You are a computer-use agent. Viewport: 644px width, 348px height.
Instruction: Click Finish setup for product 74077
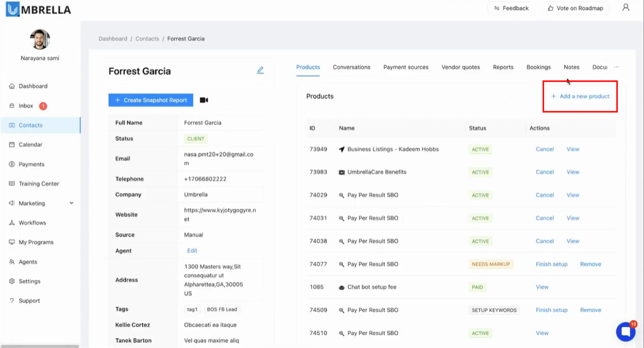click(551, 264)
